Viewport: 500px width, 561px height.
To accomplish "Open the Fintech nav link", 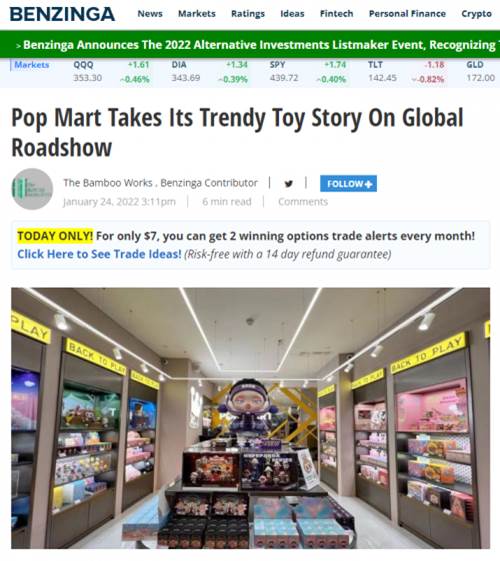I will coord(337,14).
